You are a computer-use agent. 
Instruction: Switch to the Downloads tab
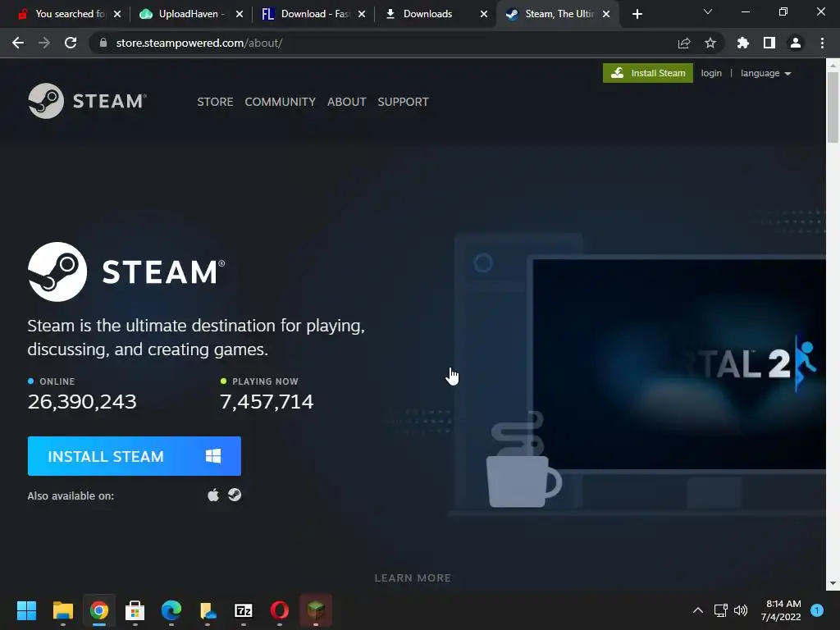click(x=427, y=14)
